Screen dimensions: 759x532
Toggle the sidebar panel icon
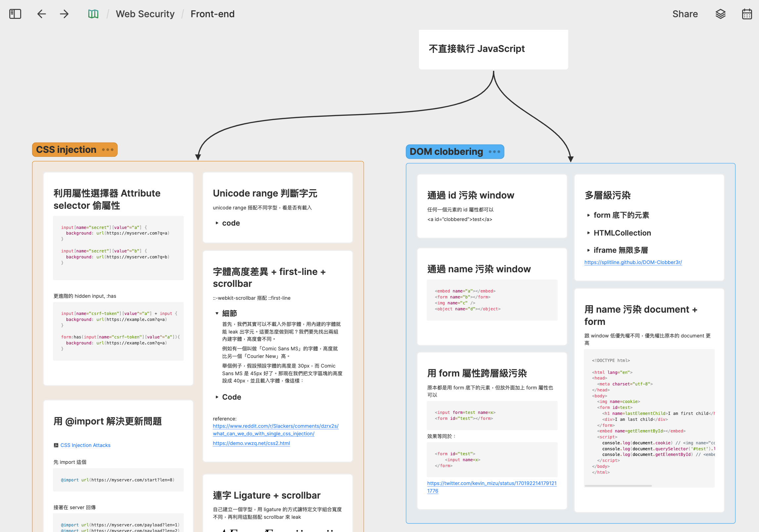[x=15, y=14]
